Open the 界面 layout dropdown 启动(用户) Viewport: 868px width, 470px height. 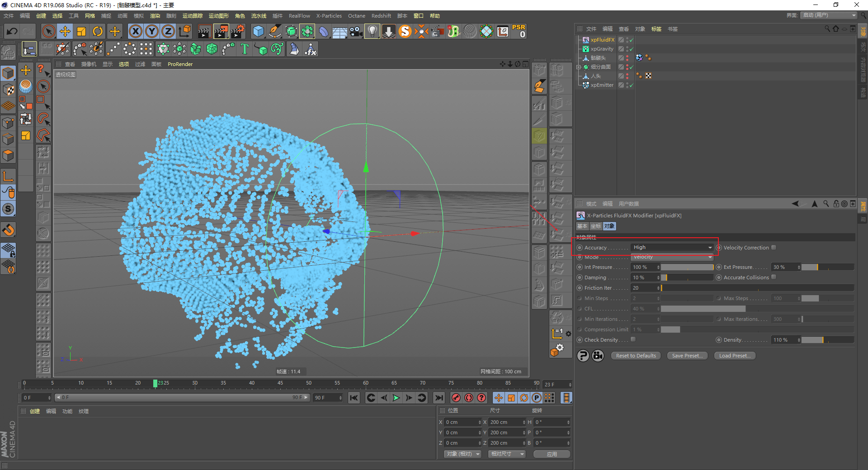(x=829, y=15)
